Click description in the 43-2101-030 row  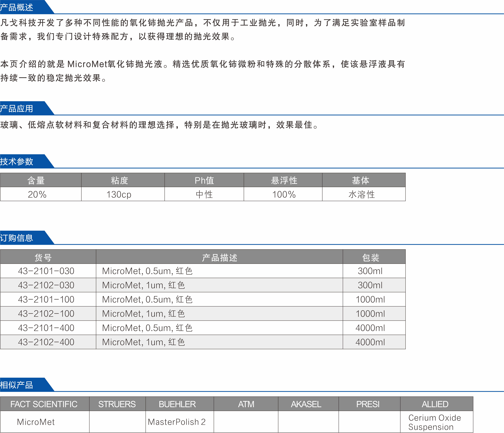pyautogui.click(x=147, y=271)
